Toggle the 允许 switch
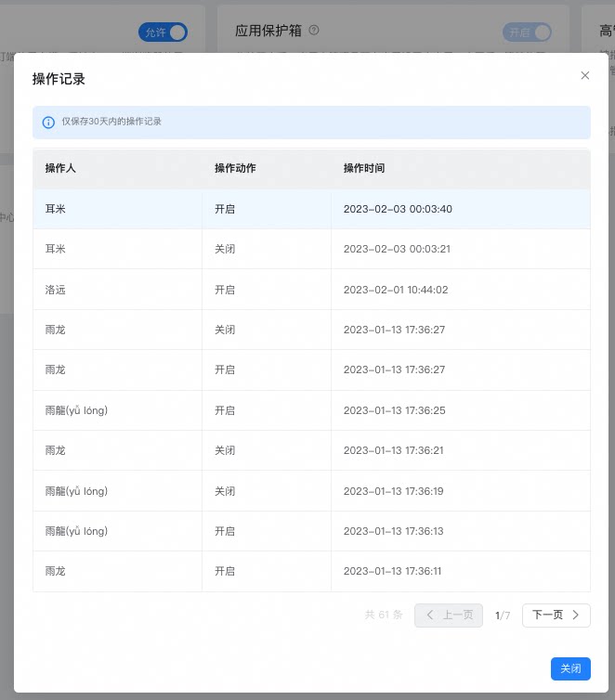This screenshot has width=615, height=700. tap(163, 32)
